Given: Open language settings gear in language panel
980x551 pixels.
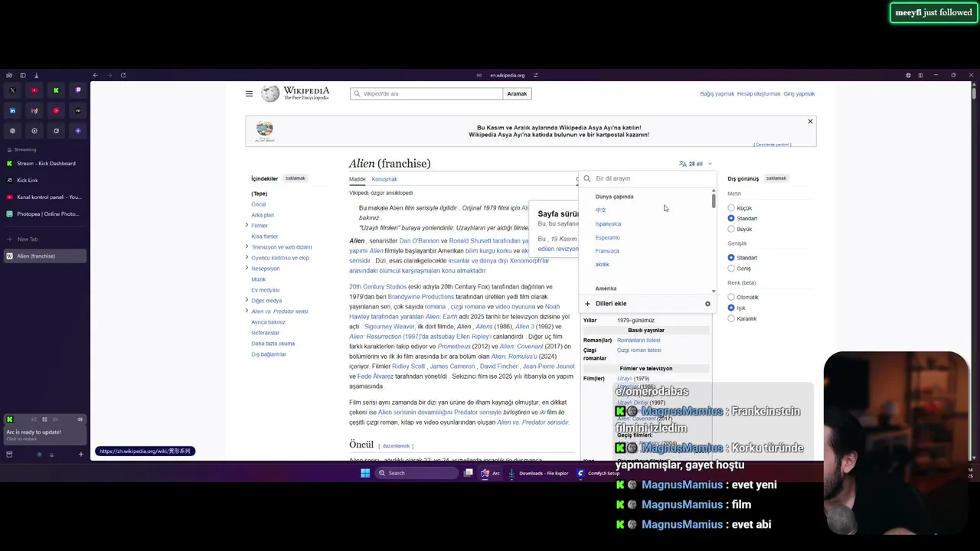Looking at the screenshot, I should (x=707, y=304).
